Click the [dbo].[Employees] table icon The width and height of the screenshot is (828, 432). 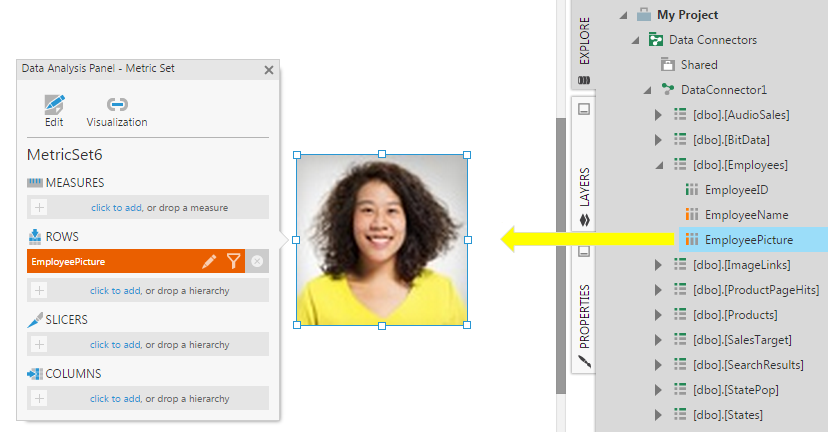[x=680, y=164]
